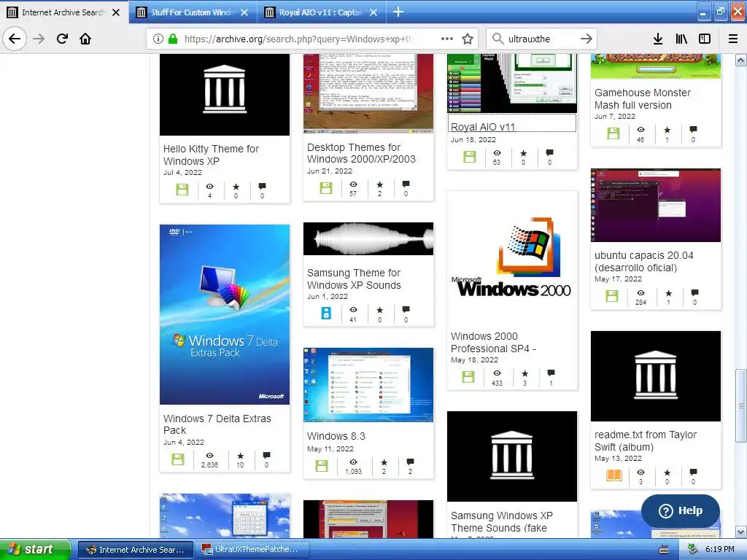
Task: Open the downloads arrow icon
Action: [658, 39]
